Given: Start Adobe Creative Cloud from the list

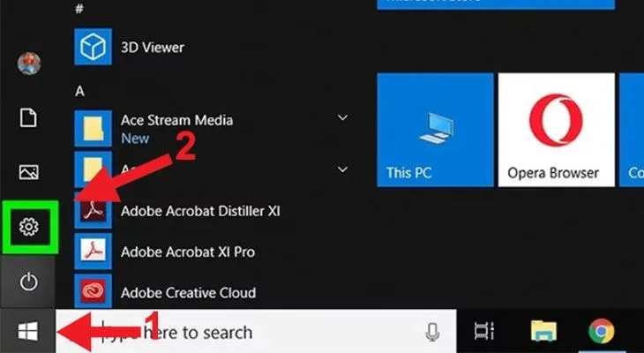Looking at the screenshot, I should pyautogui.click(x=187, y=292).
